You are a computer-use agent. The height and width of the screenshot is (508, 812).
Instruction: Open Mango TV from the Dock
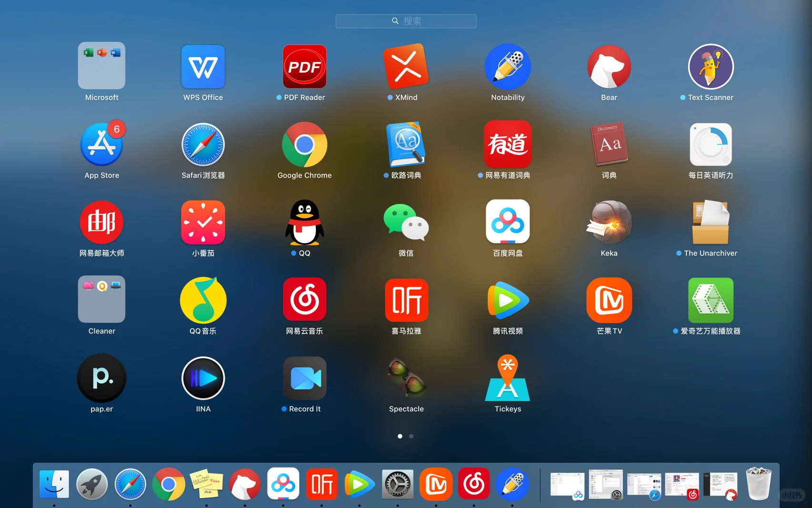436,484
